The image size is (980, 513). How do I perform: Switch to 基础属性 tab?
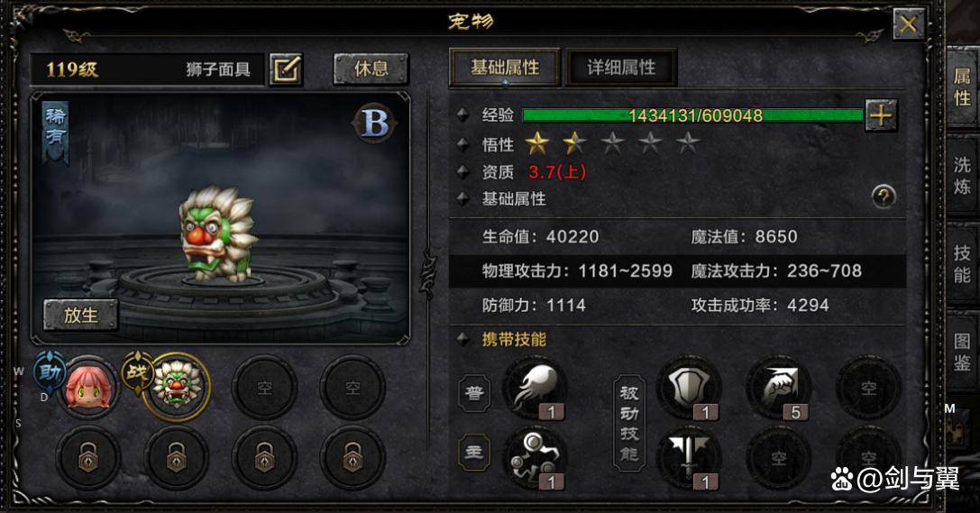504,68
